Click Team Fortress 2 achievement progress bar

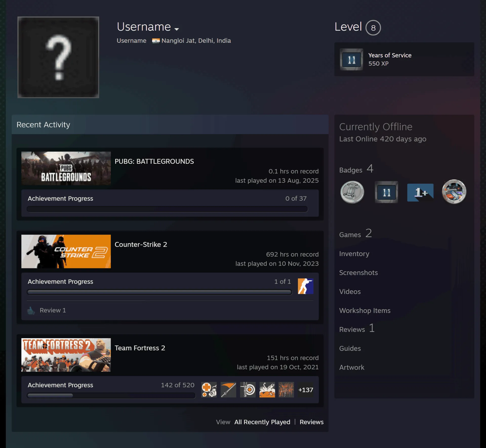point(111,396)
